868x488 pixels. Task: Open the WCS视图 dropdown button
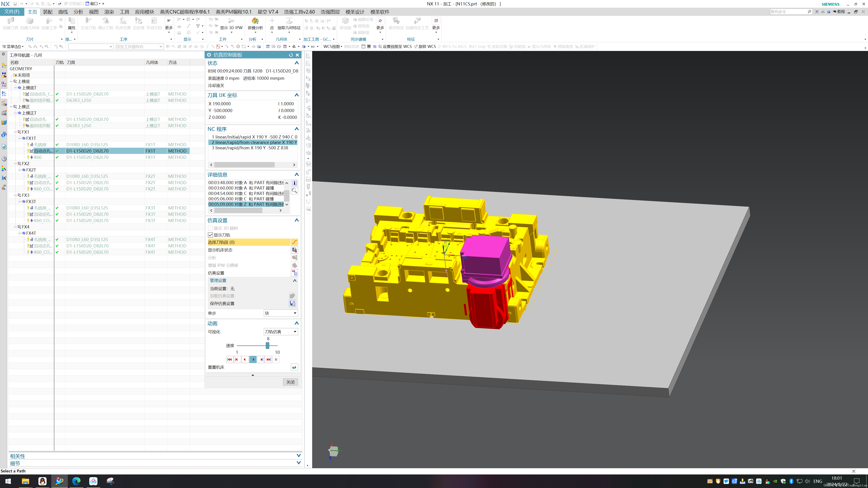click(333, 47)
